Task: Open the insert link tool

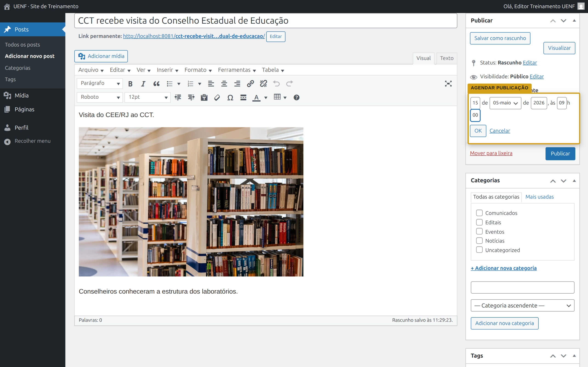Action: pyautogui.click(x=250, y=84)
